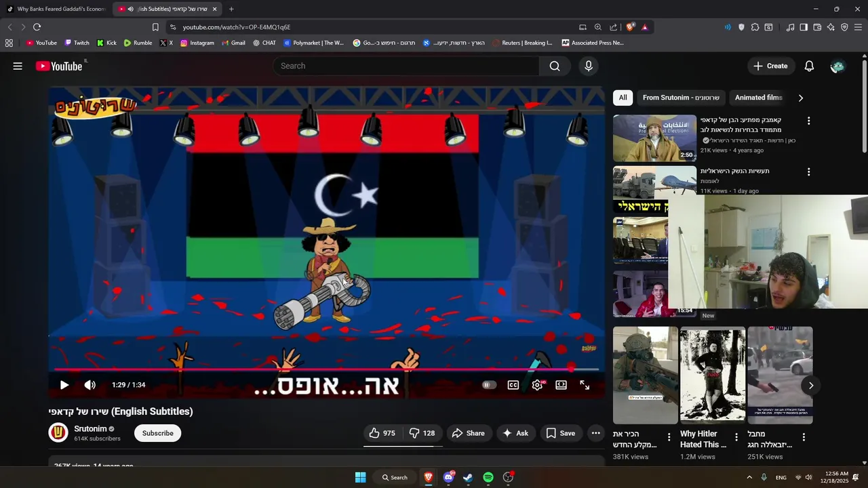This screenshot has height=488, width=868.
Task: Enter fullscreen mode in the player
Action: 585,385
